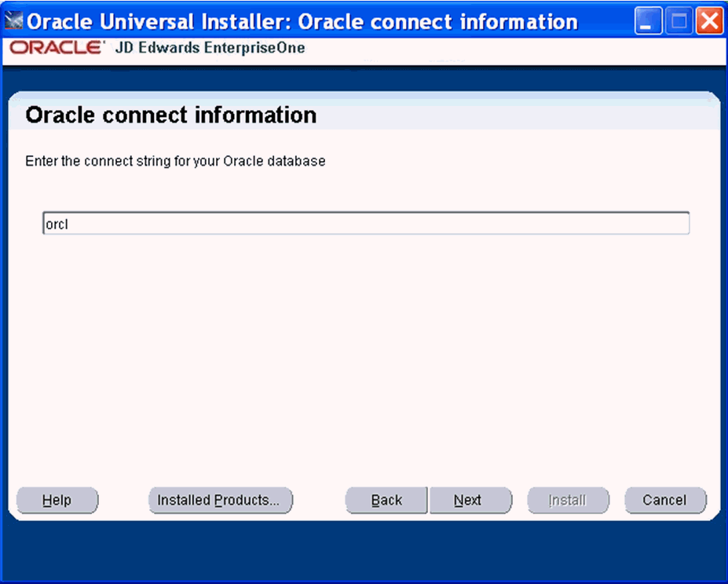Go Back to the previous step
Viewport: 728px width, 584px height.
click(386, 500)
